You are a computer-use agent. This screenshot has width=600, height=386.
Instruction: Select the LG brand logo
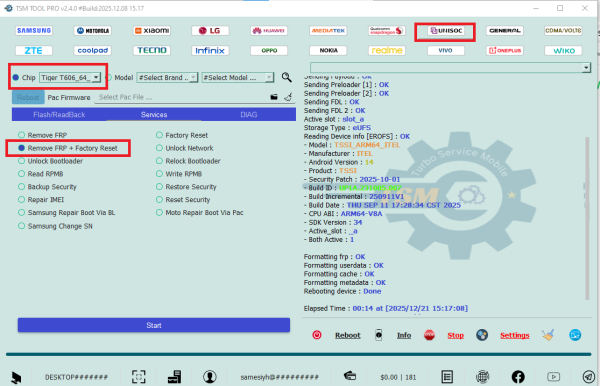210,31
